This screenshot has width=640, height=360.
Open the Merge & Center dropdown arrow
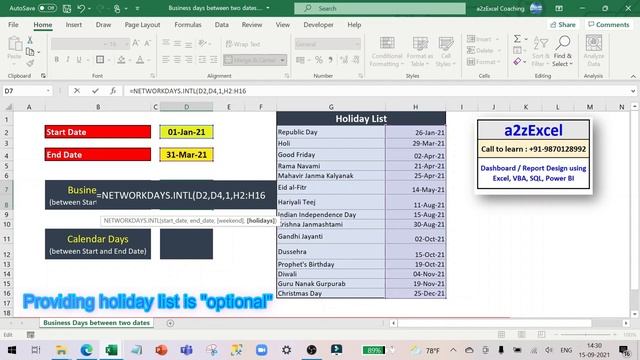pyautogui.click(x=282, y=60)
